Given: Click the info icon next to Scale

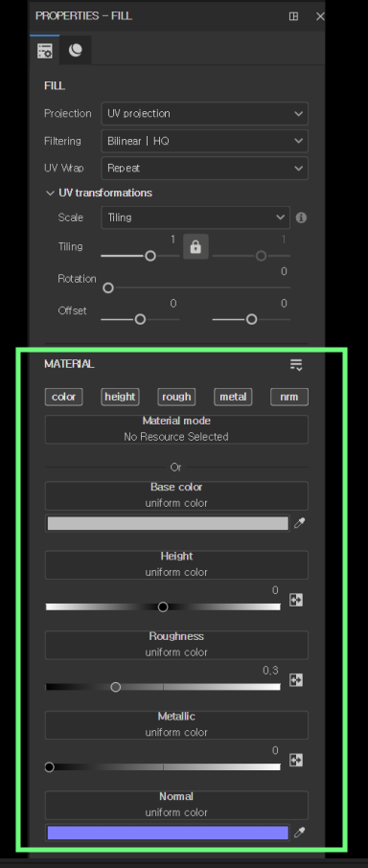Looking at the screenshot, I should click(301, 217).
